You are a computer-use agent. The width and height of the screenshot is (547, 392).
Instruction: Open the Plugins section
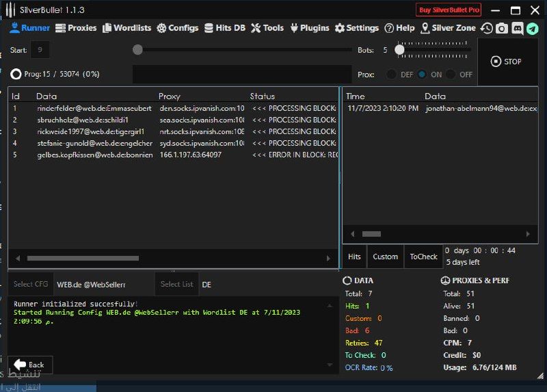point(310,28)
